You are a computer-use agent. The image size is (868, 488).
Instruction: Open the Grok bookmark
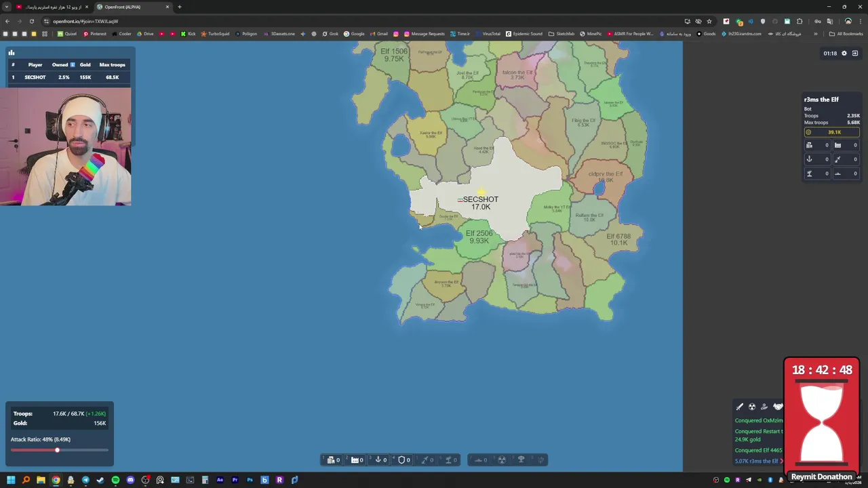pos(330,34)
